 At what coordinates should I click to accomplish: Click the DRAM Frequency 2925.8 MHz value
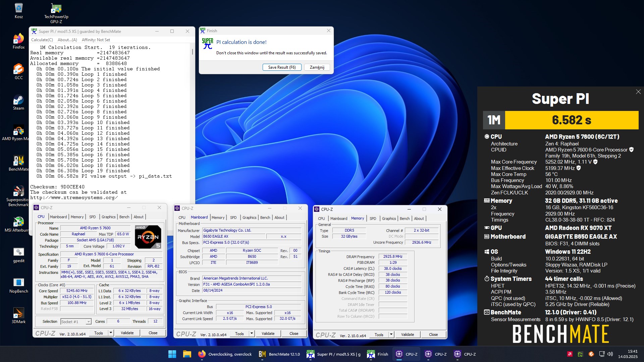click(x=393, y=256)
